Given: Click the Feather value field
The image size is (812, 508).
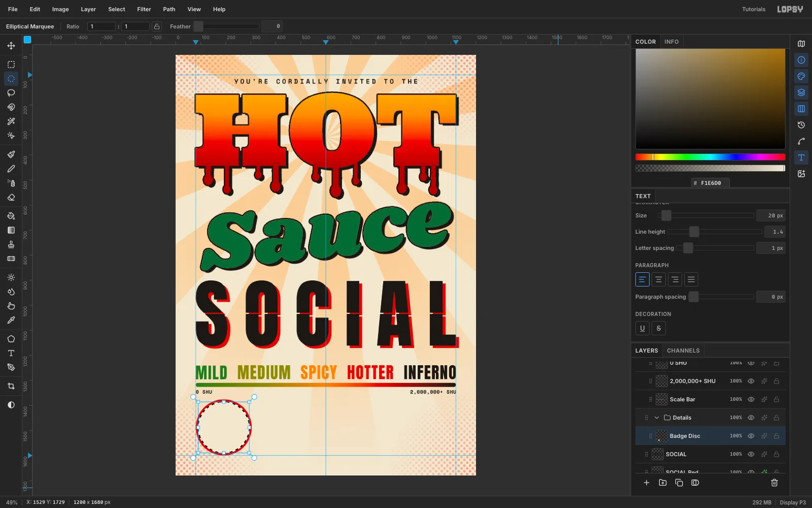Looking at the screenshot, I should click(272, 26).
